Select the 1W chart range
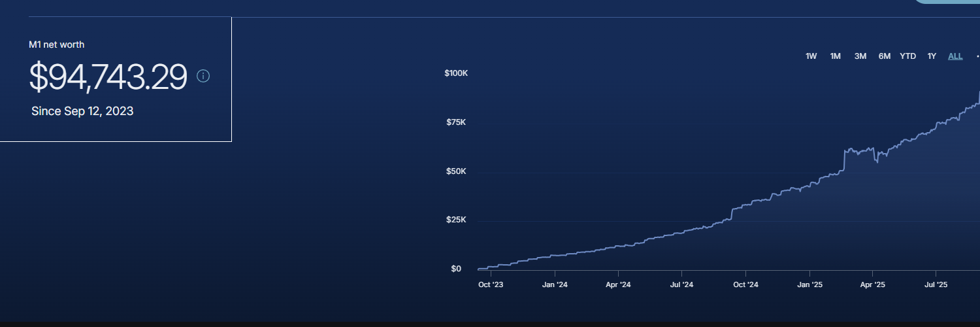980x327 pixels. click(x=811, y=56)
